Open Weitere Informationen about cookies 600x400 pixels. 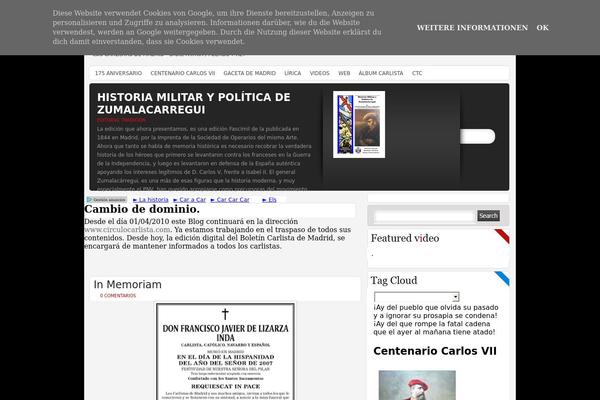[x=472, y=28]
